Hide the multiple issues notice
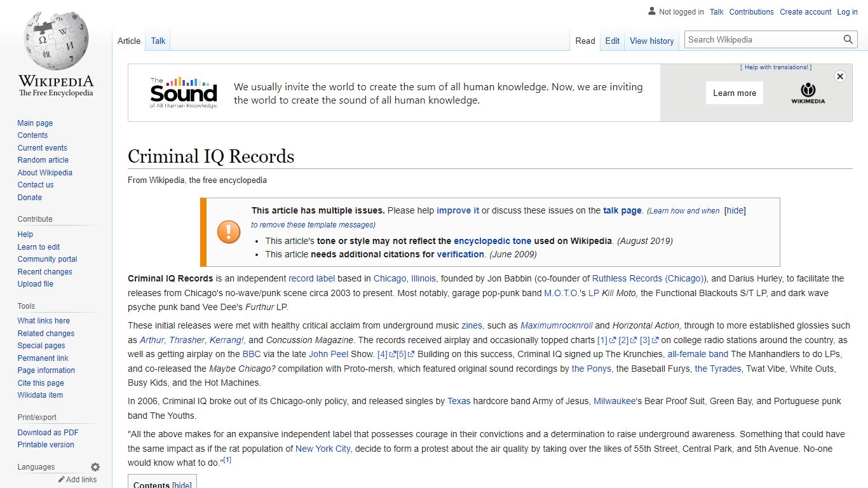 [x=735, y=210]
